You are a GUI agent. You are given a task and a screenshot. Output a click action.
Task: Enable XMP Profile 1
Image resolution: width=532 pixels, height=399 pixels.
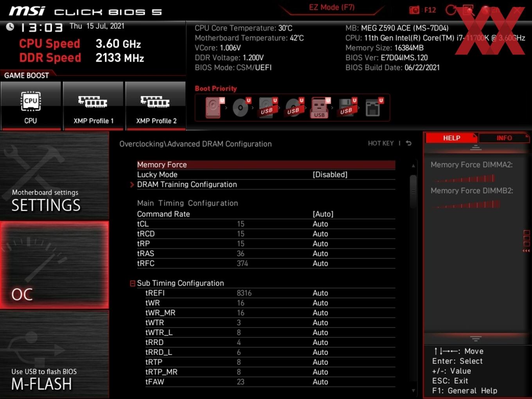(93, 106)
